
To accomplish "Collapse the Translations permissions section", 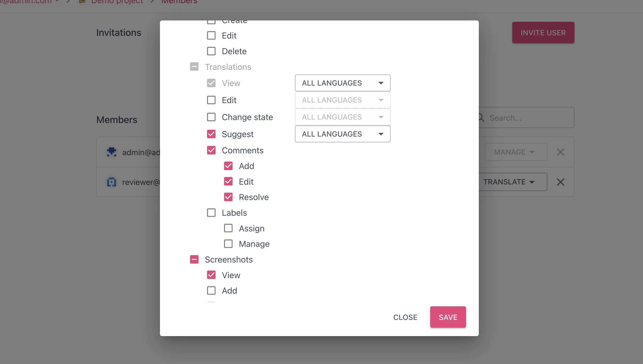I will pos(194,66).
